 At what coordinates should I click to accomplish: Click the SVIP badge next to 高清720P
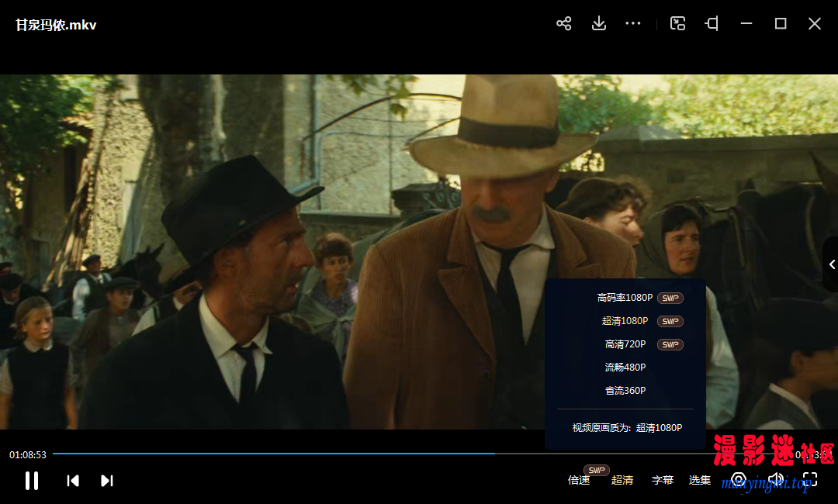670,344
